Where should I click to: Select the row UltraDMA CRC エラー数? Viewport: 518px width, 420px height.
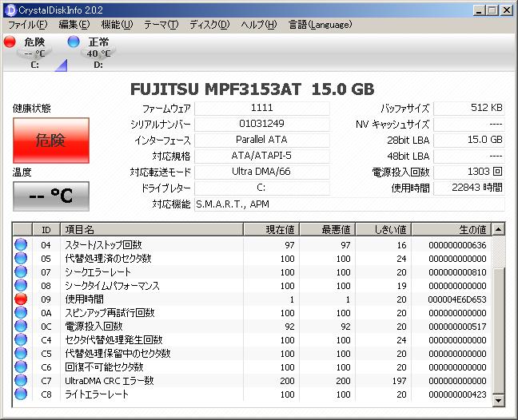coord(252,381)
